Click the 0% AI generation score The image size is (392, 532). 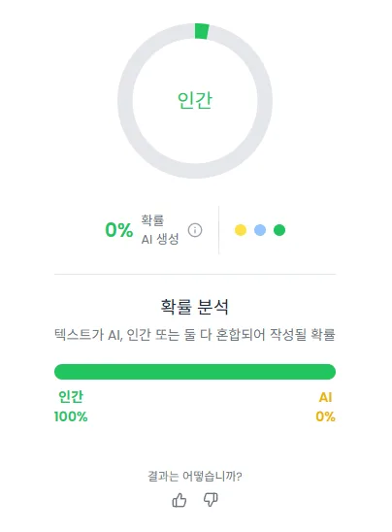tap(118, 230)
